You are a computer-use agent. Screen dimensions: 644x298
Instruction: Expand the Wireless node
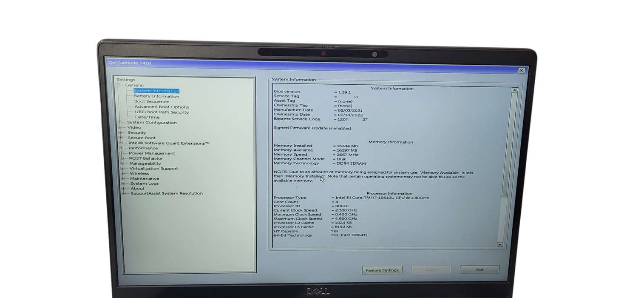point(122,173)
